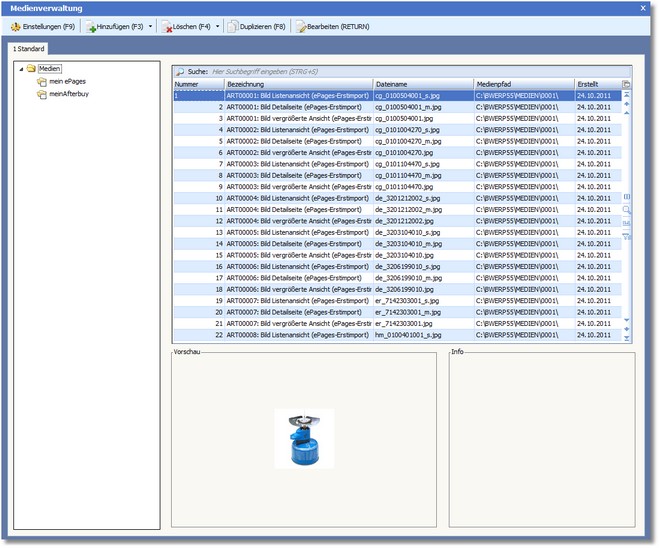Open the Löschen dropdown arrow
Image resolution: width=659 pixels, height=548 pixels.
coord(218,27)
